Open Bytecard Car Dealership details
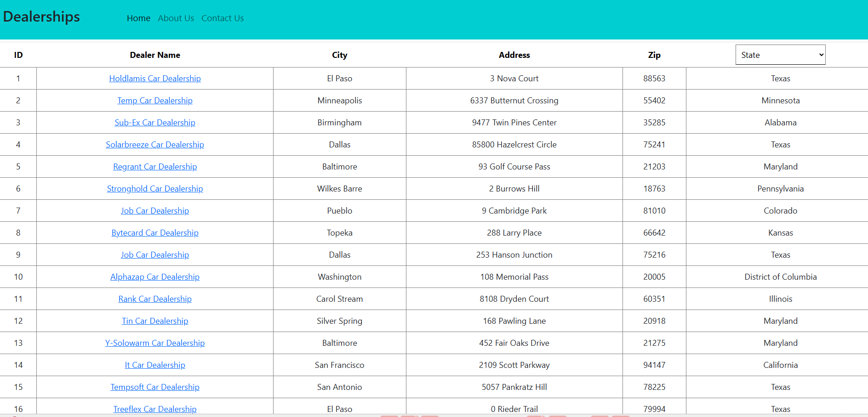This screenshot has width=868, height=417. click(x=155, y=233)
